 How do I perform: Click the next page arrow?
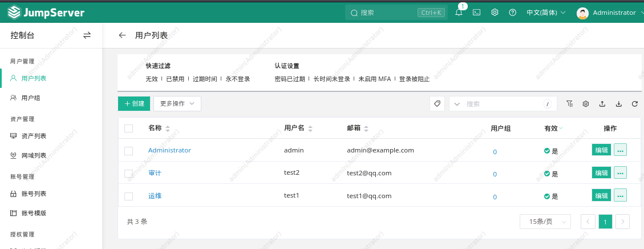623,222
